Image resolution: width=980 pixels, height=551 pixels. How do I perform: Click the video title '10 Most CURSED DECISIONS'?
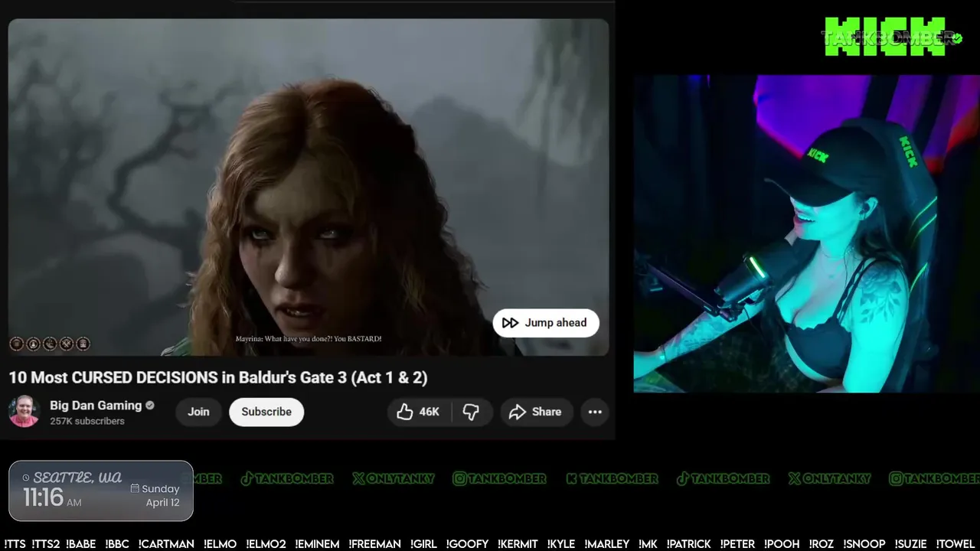[218, 377]
